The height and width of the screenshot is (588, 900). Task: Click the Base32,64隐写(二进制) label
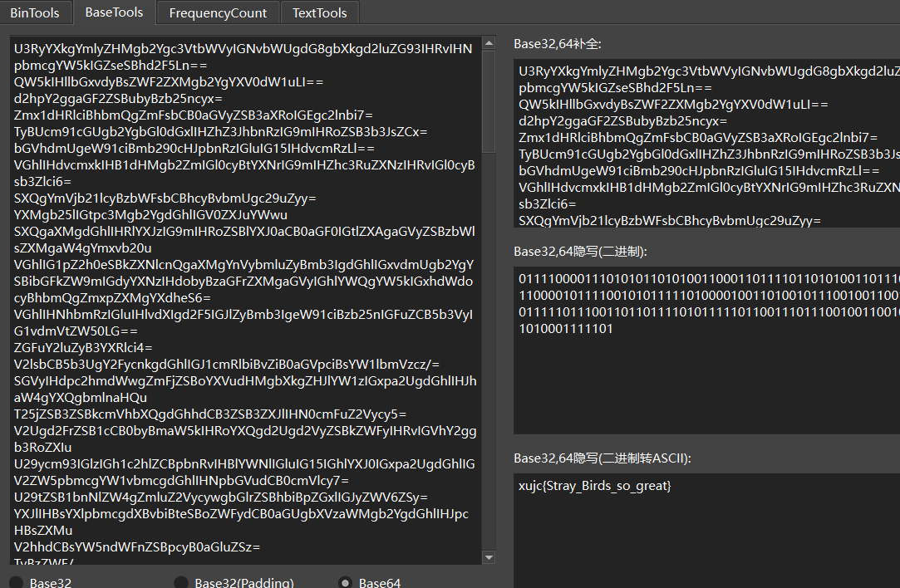pos(579,251)
